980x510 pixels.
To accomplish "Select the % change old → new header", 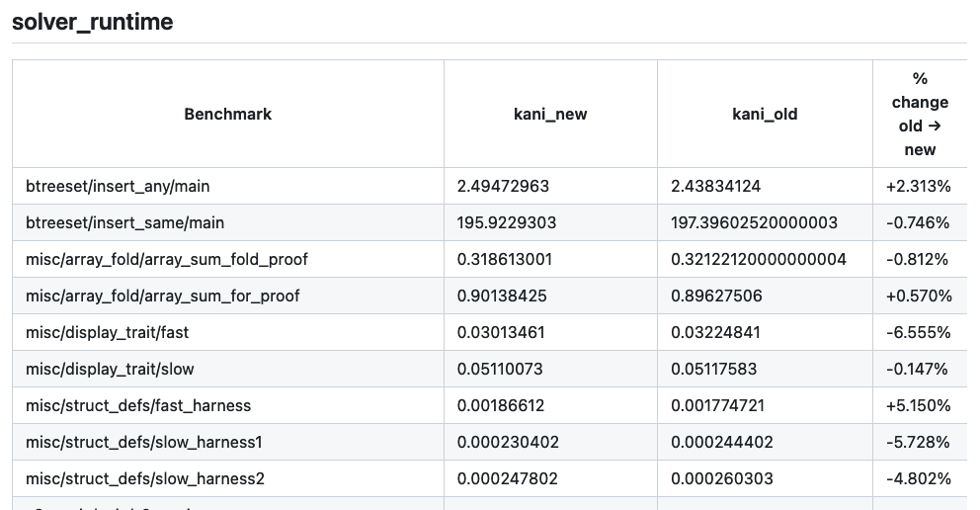I will (920, 114).
